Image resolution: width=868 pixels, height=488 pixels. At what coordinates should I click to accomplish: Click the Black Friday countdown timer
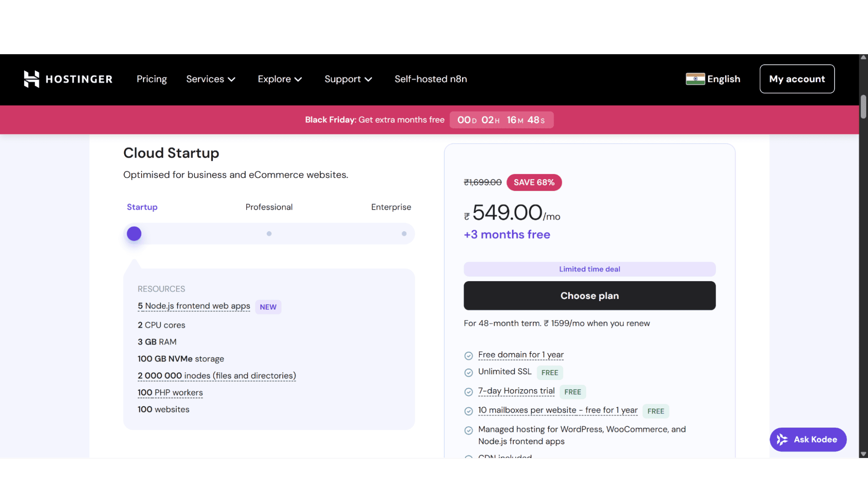501,120
